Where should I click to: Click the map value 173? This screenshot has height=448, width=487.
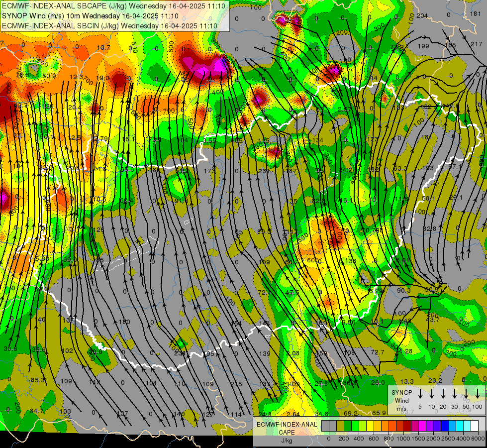209,171
